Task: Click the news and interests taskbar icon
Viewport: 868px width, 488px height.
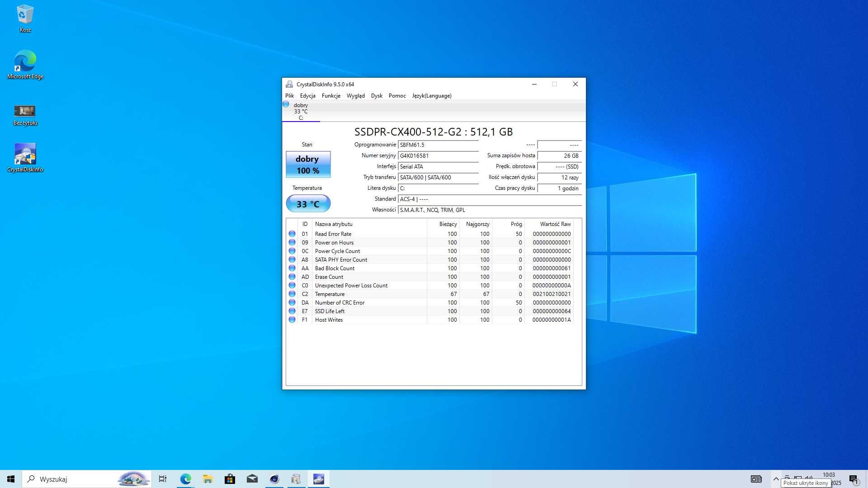Action: click(x=756, y=479)
